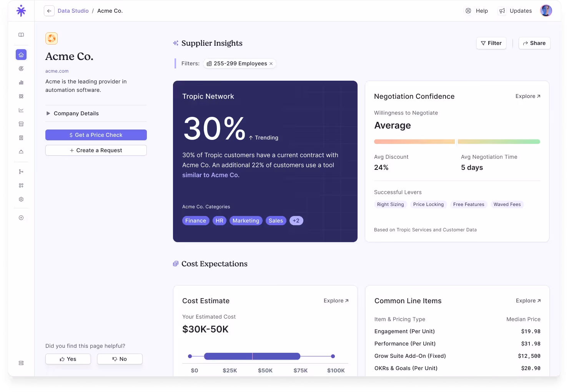Click the $30K-50K estimated cost value
Image resolution: width=569 pixels, height=392 pixels.
click(x=205, y=329)
